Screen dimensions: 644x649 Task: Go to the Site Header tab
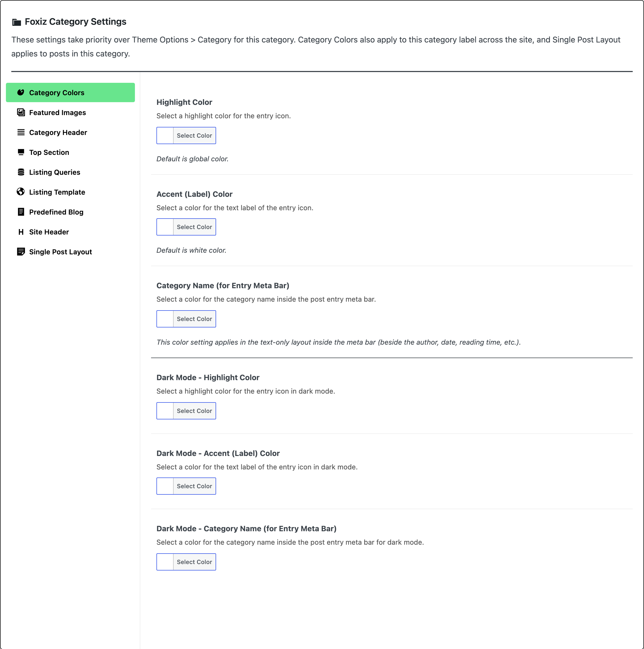(70, 232)
